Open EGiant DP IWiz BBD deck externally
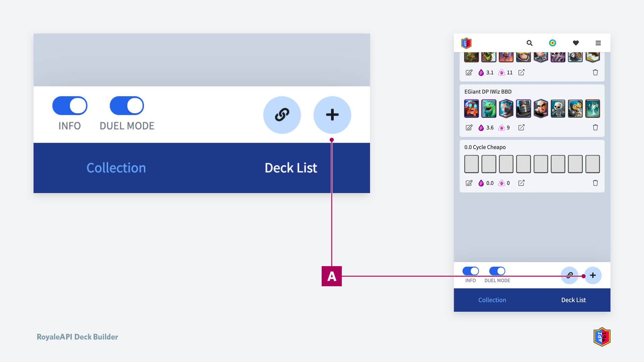Viewport: 644px width, 362px height. click(x=521, y=127)
